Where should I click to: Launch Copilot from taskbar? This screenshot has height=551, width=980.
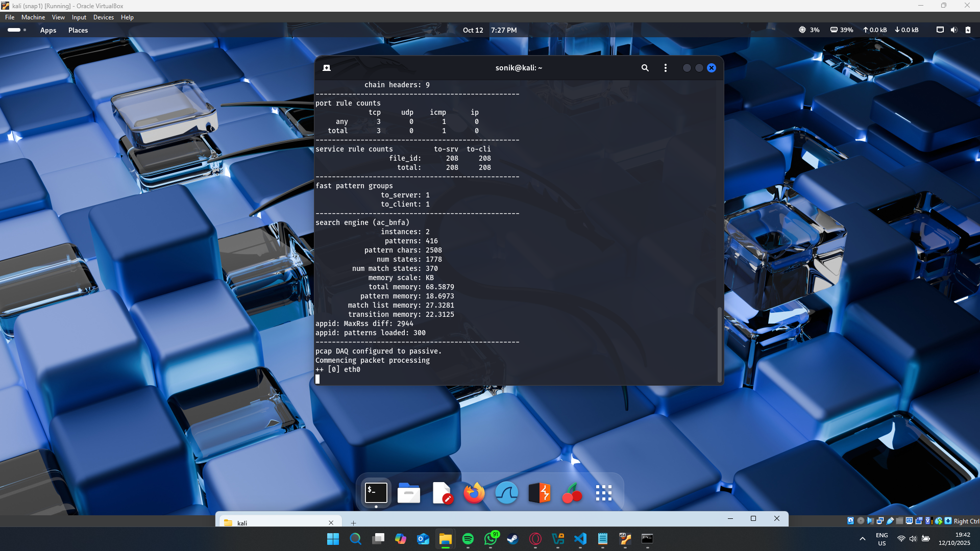click(401, 539)
